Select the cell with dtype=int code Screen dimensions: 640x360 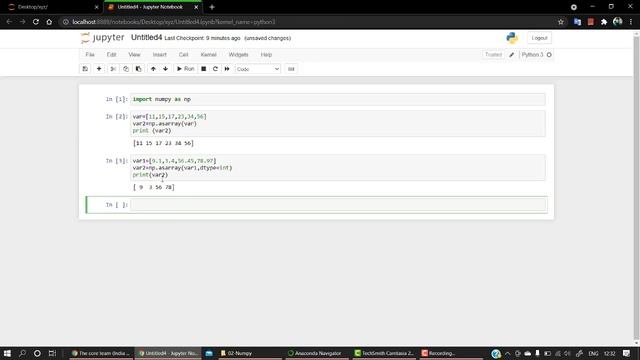338,168
